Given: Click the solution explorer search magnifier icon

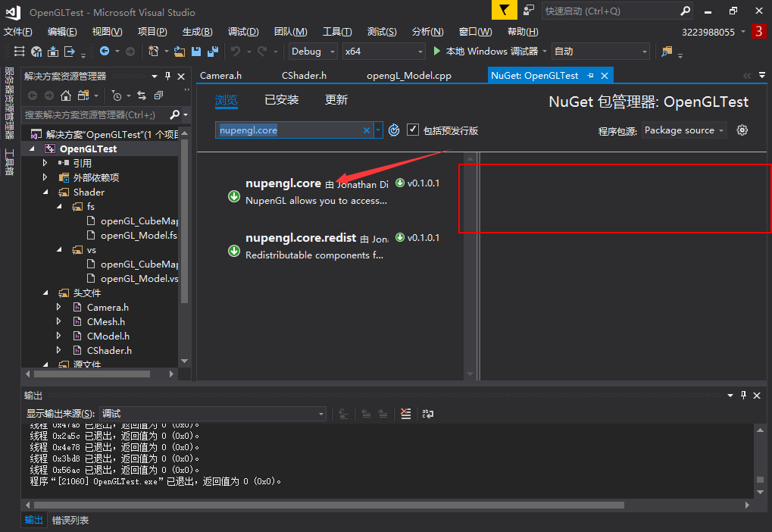Looking at the screenshot, I should pyautogui.click(x=174, y=114).
